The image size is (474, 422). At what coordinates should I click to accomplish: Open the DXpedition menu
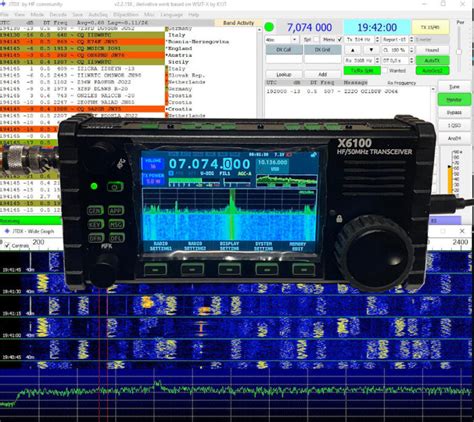click(x=126, y=15)
